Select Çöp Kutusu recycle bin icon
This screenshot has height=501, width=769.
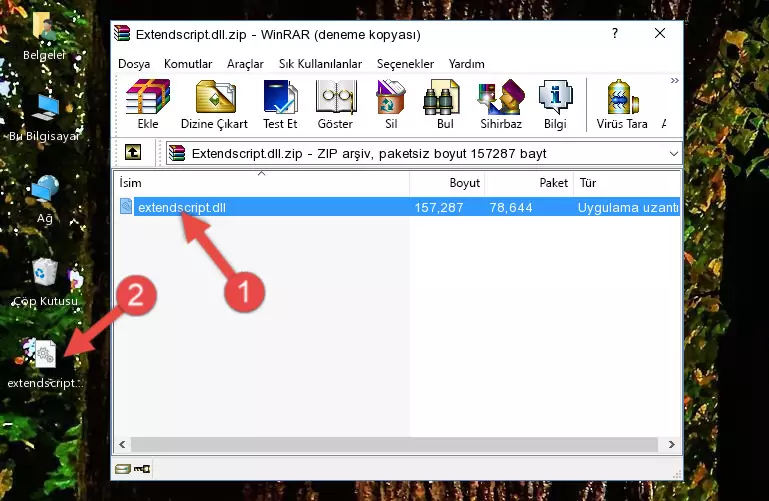tap(45, 281)
